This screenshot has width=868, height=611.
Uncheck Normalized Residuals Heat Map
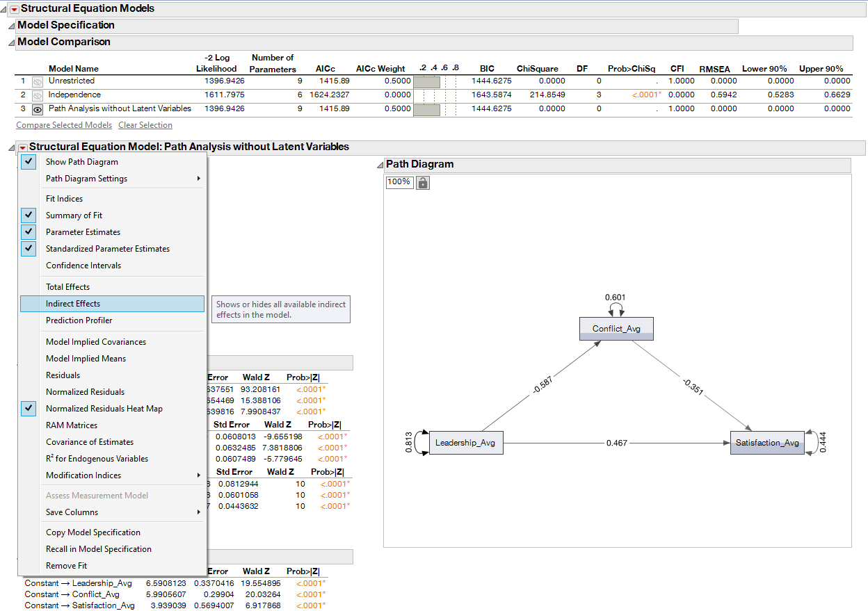point(28,408)
